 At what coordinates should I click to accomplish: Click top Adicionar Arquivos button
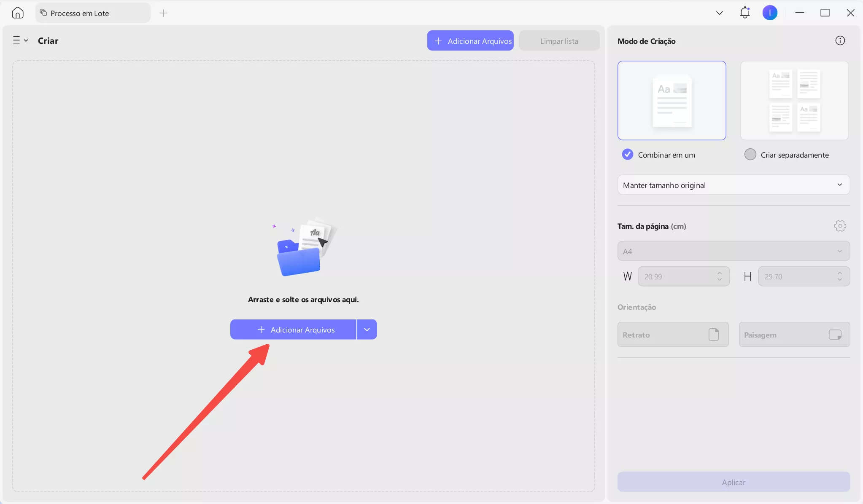pos(470,41)
